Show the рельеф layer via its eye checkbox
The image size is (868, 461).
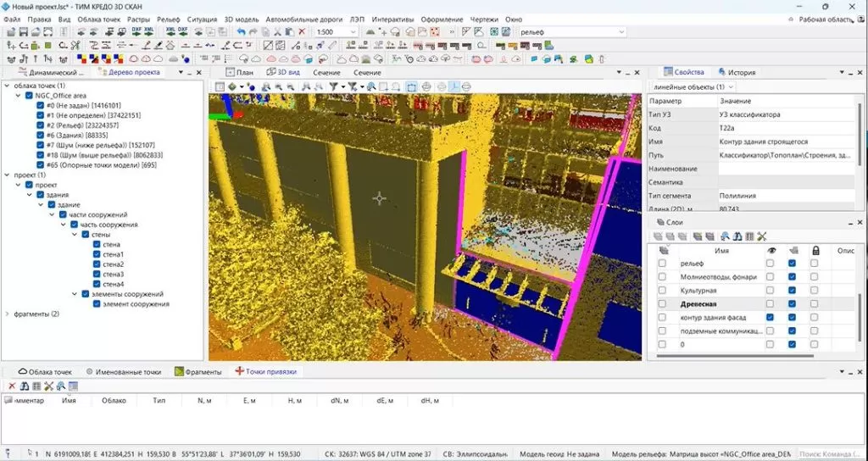pyautogui.click(x=770, y=264)
